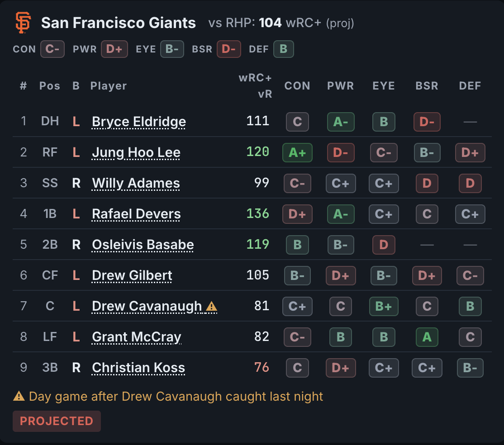Viewport: 504px width, 445px height.
Task: Click Grant McCray's A baserunning grade badge
Action: tap(427, 337)
